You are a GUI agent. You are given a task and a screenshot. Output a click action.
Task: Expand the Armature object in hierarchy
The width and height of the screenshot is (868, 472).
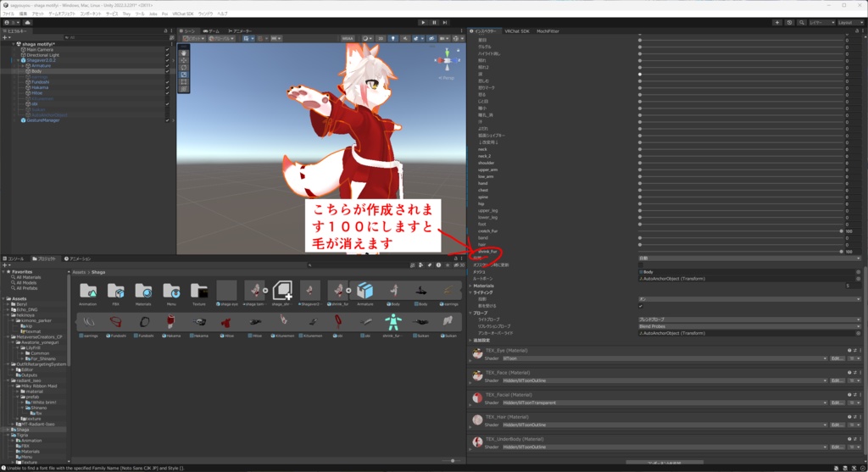tap(23, 66)
